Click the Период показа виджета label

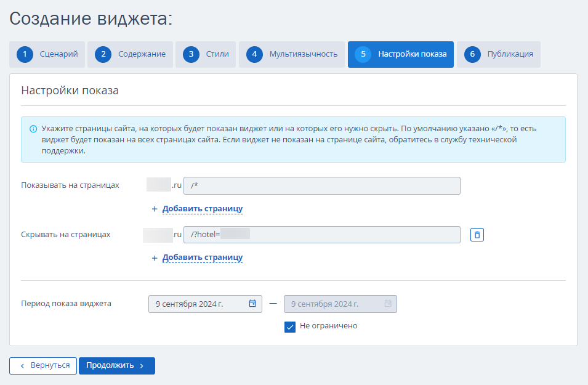tap(66, 304)
